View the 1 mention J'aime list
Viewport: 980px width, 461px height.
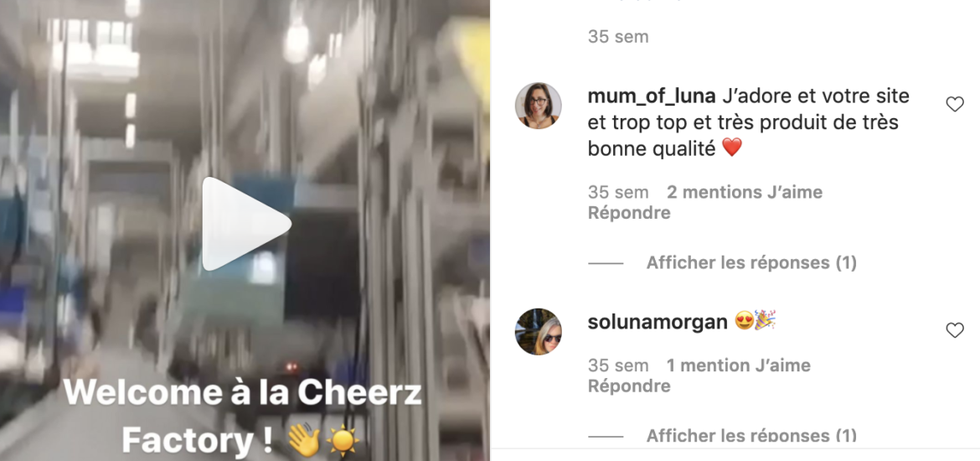[738, 365]
